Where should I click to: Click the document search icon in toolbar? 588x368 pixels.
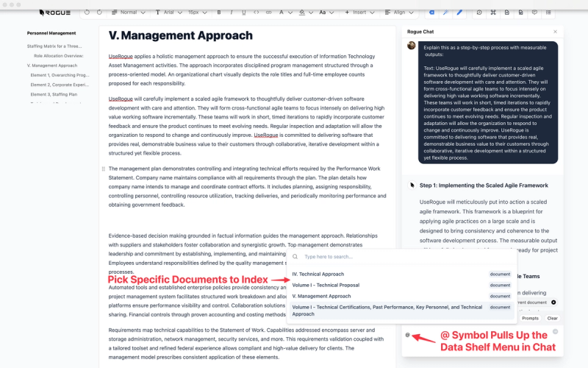(x=520, y=13)
